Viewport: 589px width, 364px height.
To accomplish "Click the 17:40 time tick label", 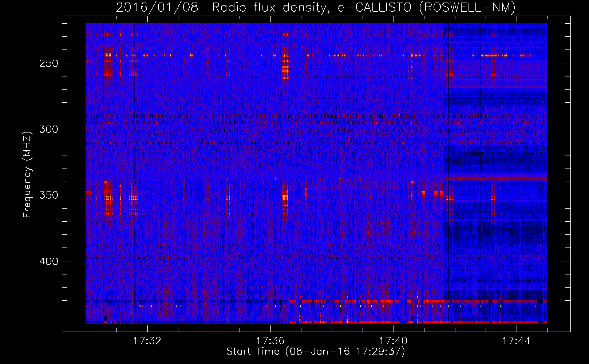I will click(393, 341).
